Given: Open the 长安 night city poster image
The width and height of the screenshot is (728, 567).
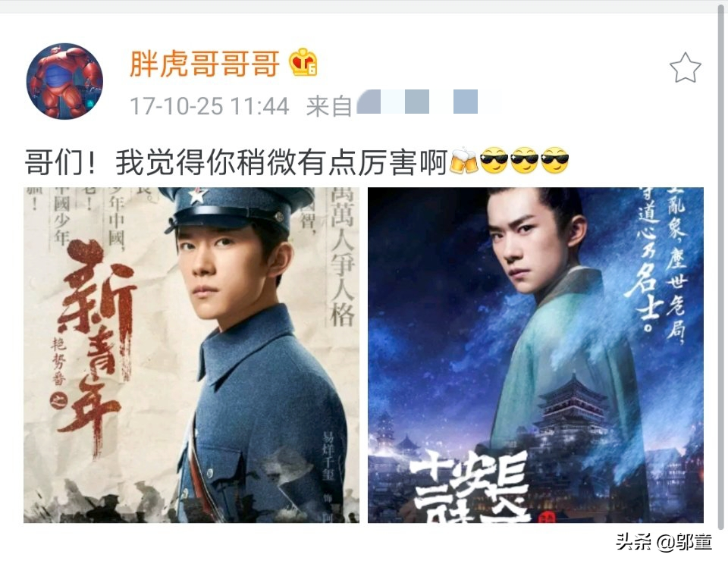Looking at the screenshot, I should tap(536, 355).
